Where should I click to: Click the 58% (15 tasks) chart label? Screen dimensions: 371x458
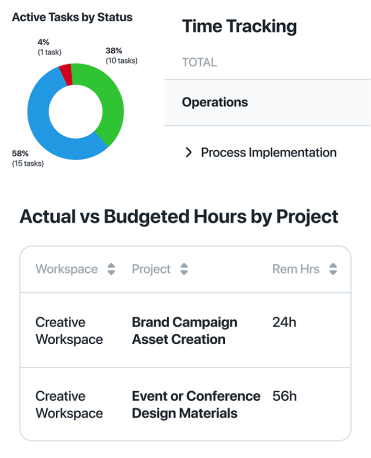tap(28, 158)
